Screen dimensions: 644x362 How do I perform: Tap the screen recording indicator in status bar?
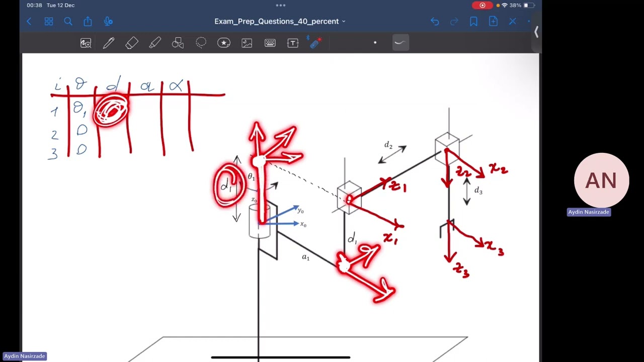482,5
